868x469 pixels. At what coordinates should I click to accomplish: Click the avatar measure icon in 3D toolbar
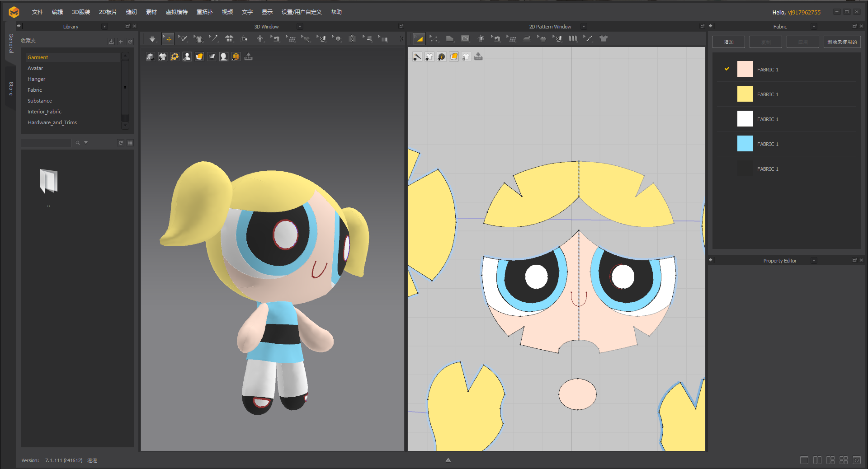click(260, 39)
